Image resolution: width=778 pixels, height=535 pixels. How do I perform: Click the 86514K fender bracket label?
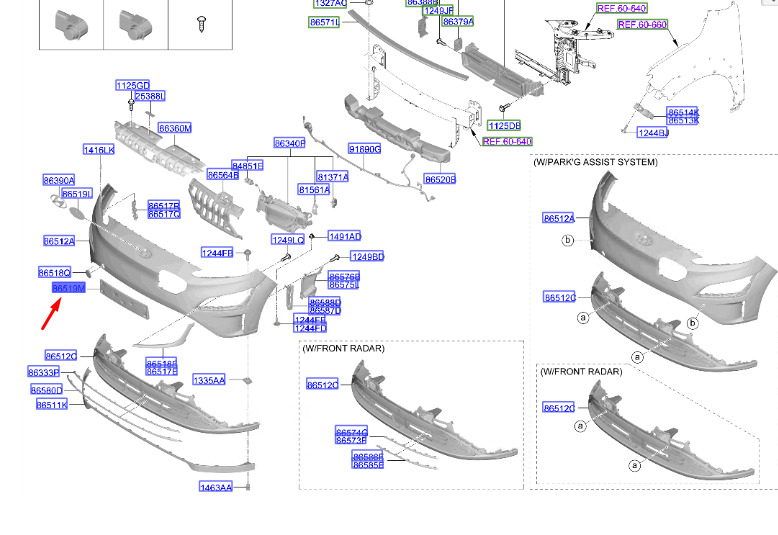(683, 112)
